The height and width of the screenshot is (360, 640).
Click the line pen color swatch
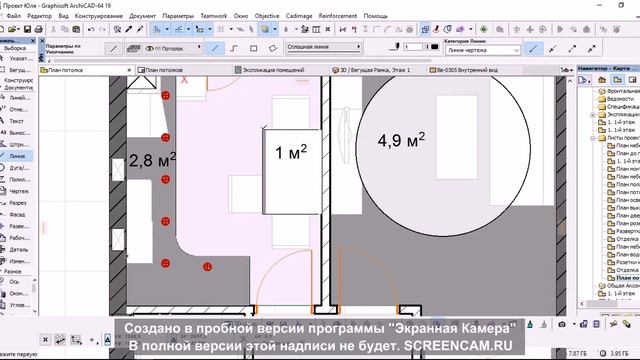pos(435,47)
